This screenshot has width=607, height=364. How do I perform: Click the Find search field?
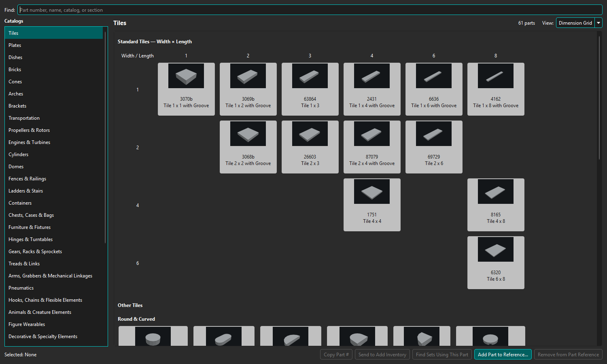(x=310, y=10)
